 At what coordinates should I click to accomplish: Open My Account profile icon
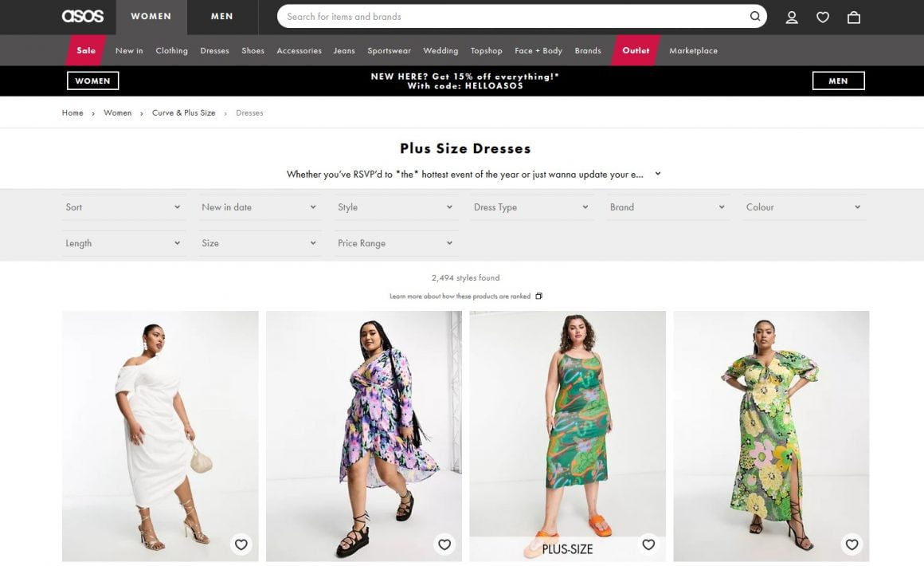point(792,18)
